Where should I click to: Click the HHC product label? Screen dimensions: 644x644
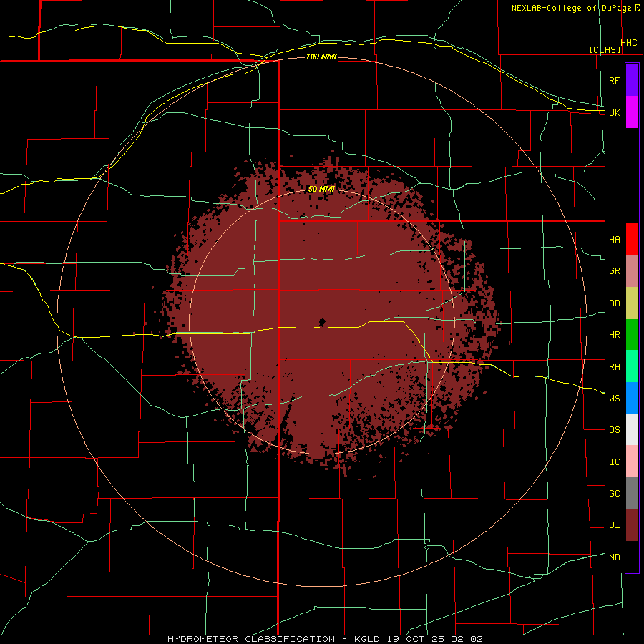point(629,43)
